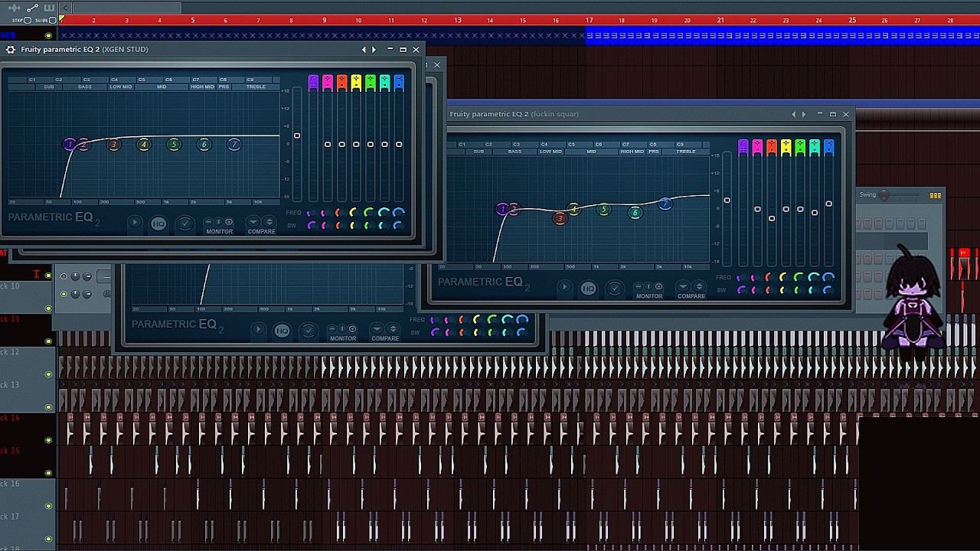Mute track 12 using its green LED

coord(49,374)
